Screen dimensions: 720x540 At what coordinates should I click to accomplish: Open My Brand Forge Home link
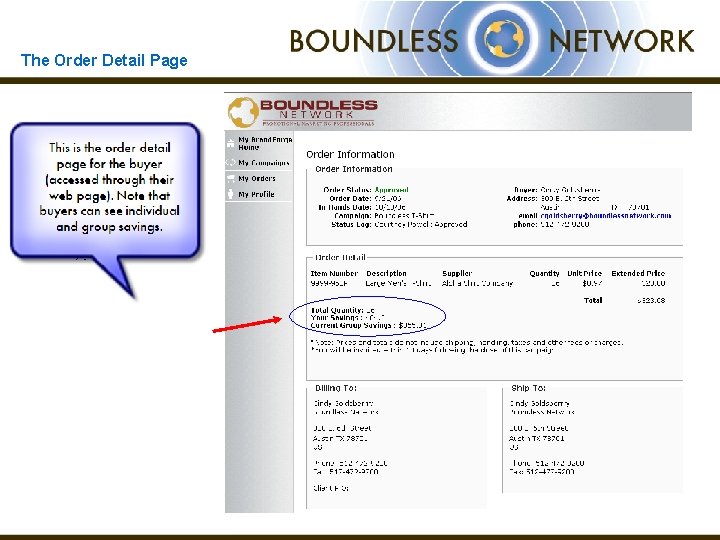point(265,143)
